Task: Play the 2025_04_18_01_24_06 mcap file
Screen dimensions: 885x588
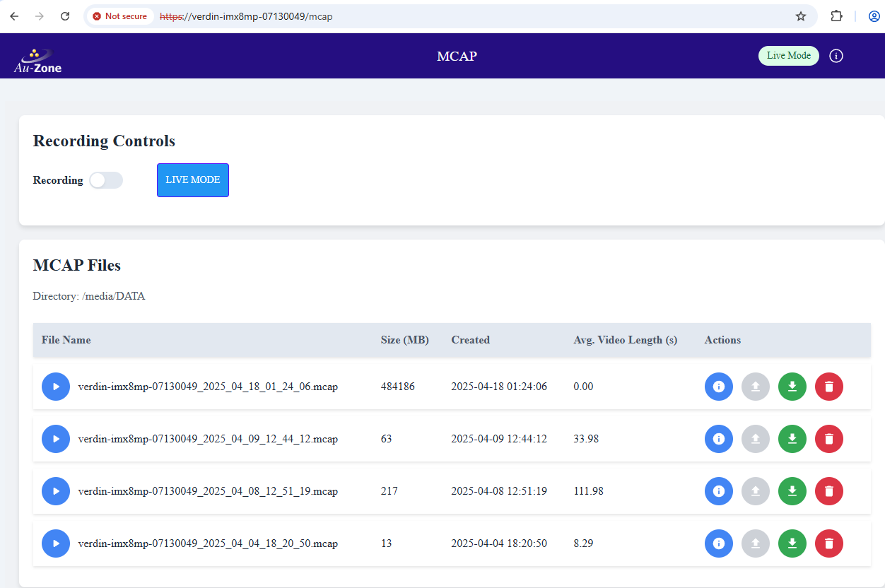Action: pyautogui.click(x=55, y=387)
